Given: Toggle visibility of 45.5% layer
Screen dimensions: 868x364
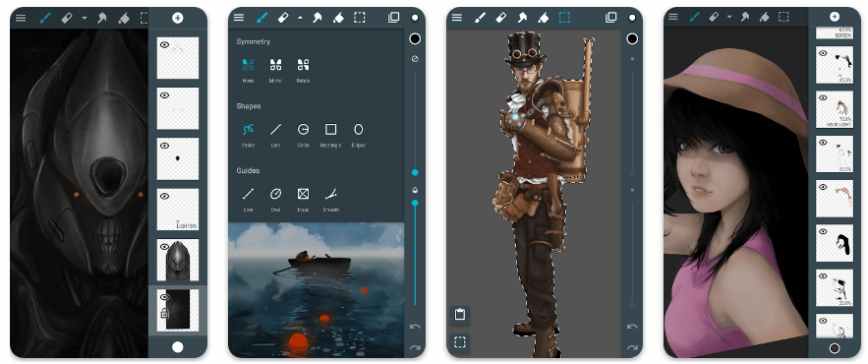Looking at the screenshot, I should 823,53.
